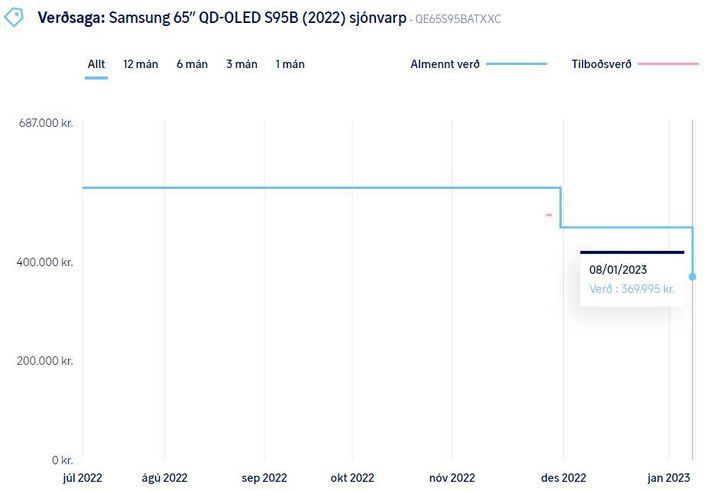Image resolution: width=713 pixels, height=491 pixels.
Task: Show only the last 1 mán
Action: point(290,64)
